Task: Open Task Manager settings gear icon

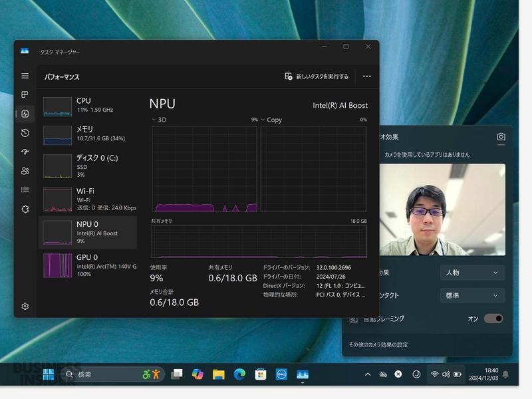Action: 25,307
